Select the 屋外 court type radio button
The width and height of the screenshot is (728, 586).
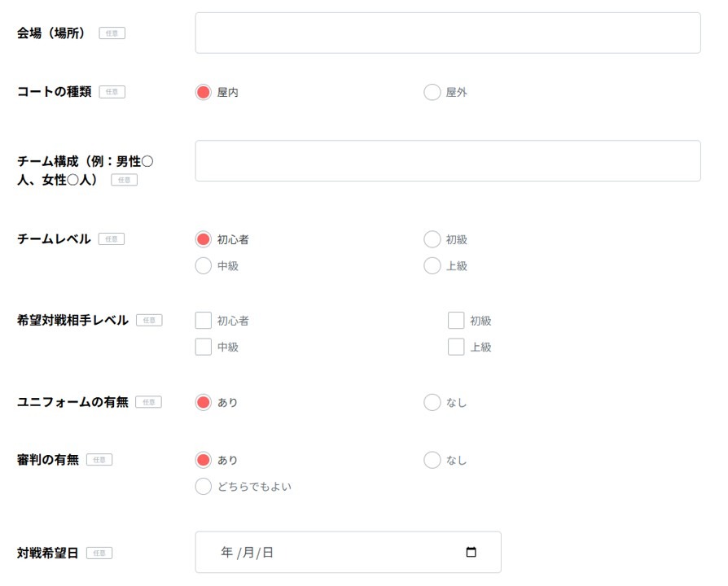(x=432, y=92)
